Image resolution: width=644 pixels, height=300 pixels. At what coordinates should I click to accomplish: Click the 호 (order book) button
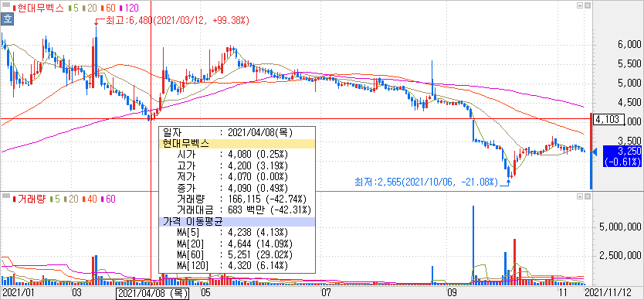7,19
